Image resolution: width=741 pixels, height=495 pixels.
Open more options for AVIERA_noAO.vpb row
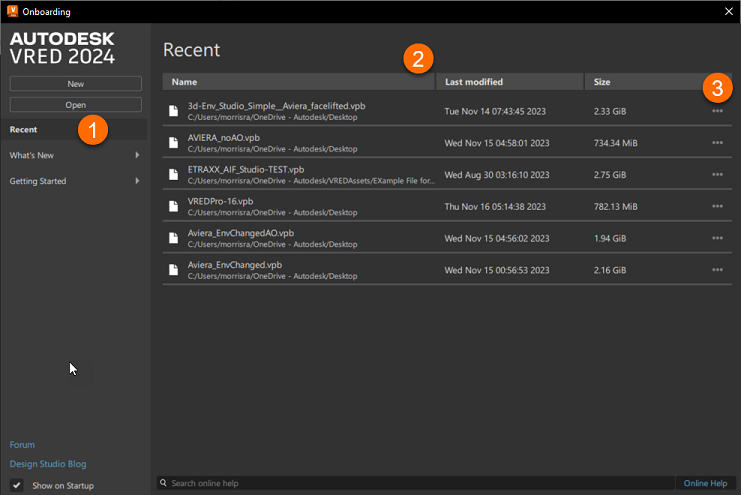[717, 142]
